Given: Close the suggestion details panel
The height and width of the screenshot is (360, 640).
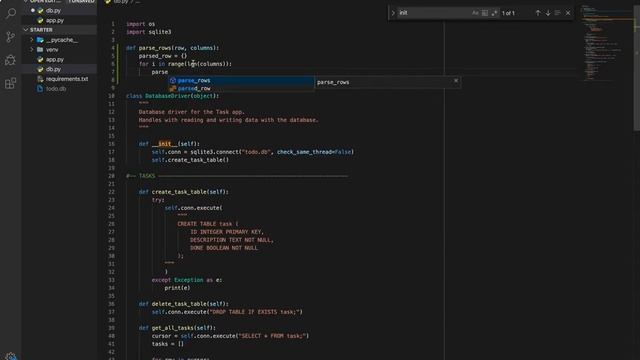Looking at the screenshot, I should (456, 81).
